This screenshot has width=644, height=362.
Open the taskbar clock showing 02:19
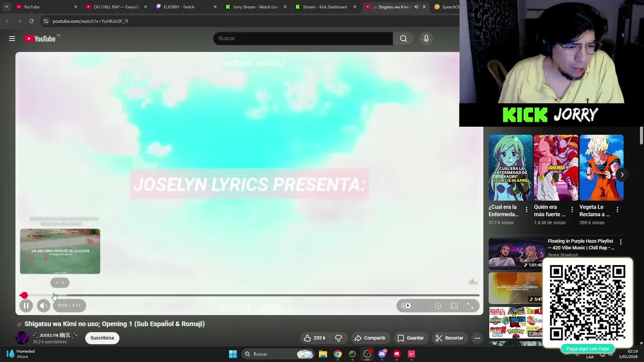(628, 354)
